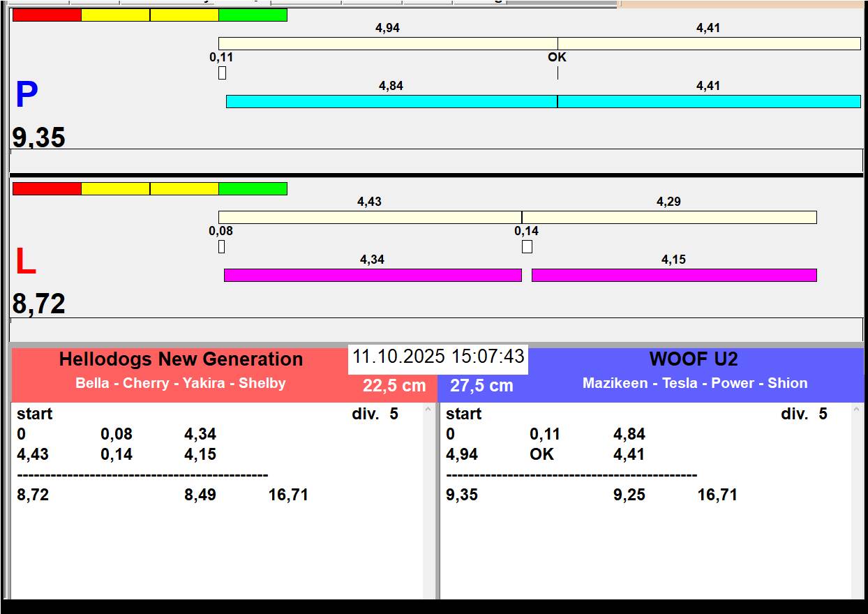Click 0,14 in the Hellodogs results table
868x614 pixels.
[117, 454]
